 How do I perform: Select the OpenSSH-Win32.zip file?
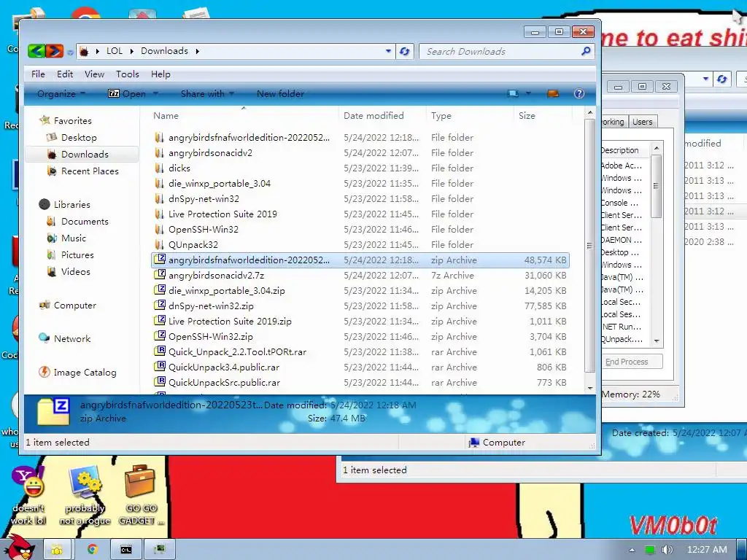click(x=360, y=337)
